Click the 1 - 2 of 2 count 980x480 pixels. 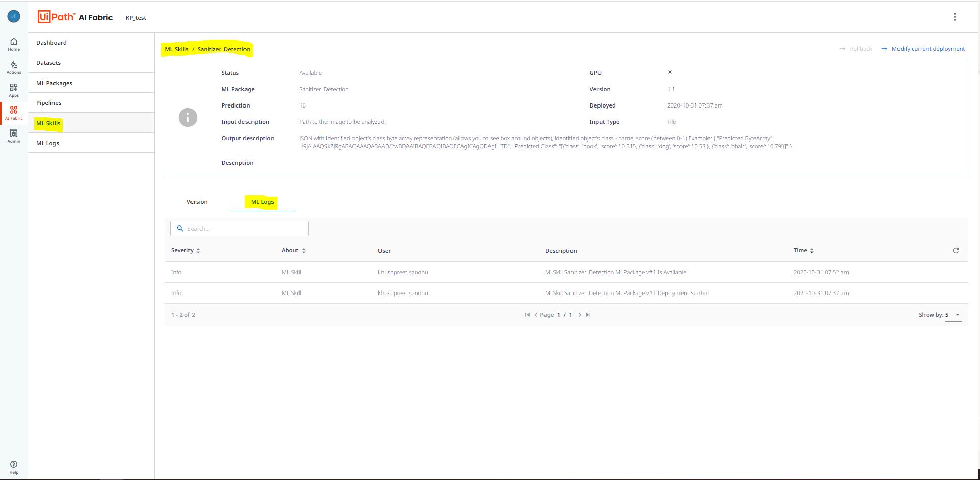pos(183,315)
